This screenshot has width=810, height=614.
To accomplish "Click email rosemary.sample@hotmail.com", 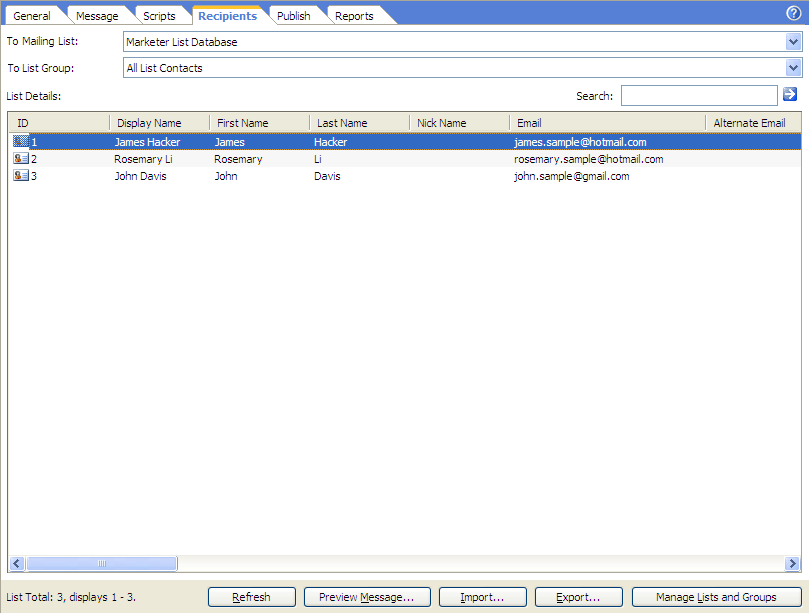I will (588, 159).
